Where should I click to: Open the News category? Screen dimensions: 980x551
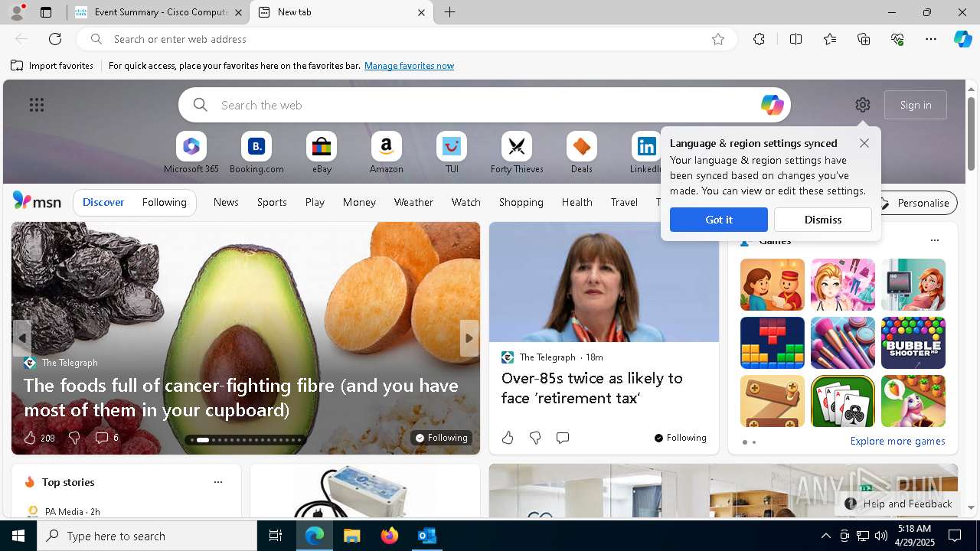(x=226, y=202)
